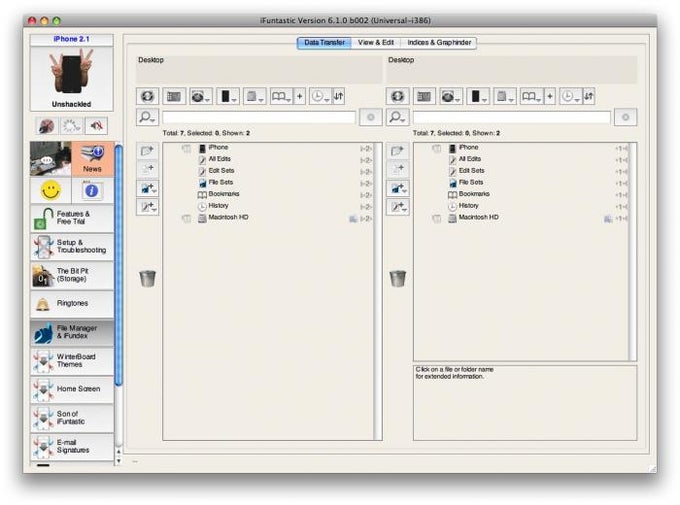
Task: Click the round button right of right search field
Action: point(625,117)
